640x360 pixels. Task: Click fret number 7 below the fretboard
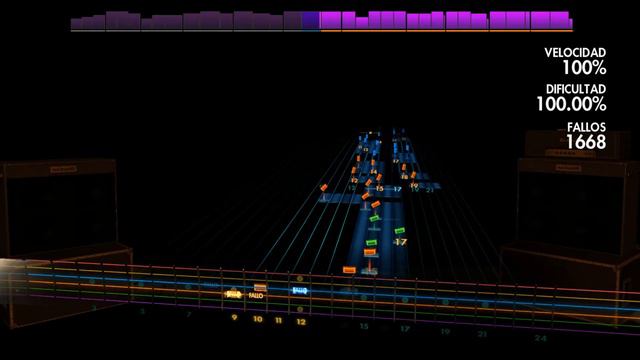(189, 314)
